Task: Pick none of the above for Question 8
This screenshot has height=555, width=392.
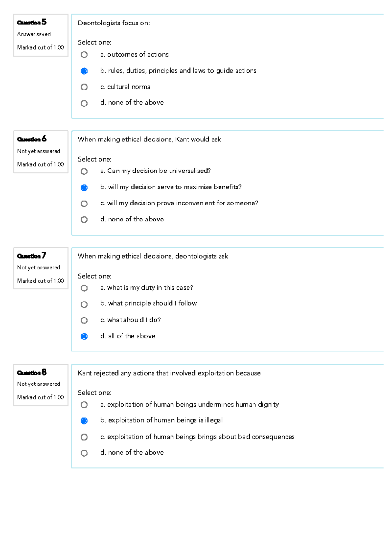Action: click(84, 453)
